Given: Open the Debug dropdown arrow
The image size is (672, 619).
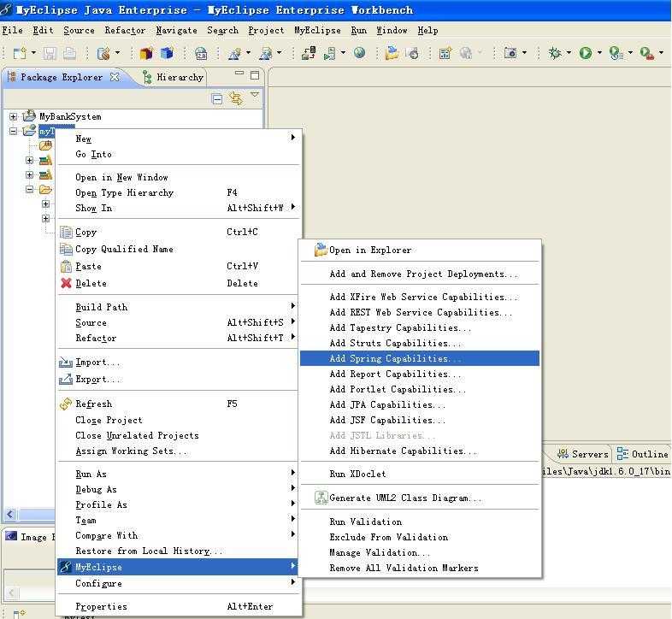Looking at the screenshot, I should click(569, 53).
